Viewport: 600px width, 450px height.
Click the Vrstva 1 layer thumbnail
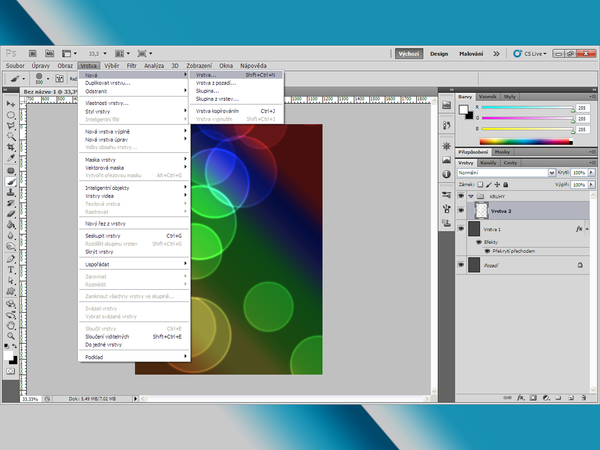pyautogui.click(x=475, y=229)
